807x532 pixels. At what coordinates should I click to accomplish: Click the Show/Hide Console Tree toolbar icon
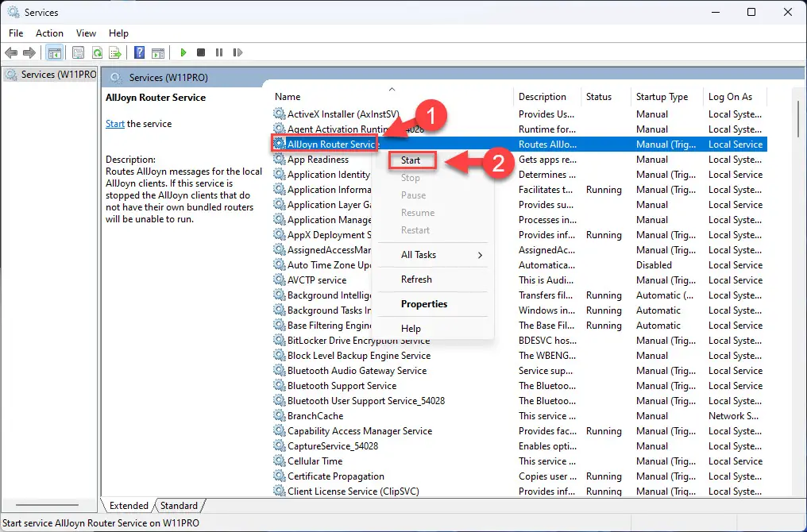[x=55, y=52]
